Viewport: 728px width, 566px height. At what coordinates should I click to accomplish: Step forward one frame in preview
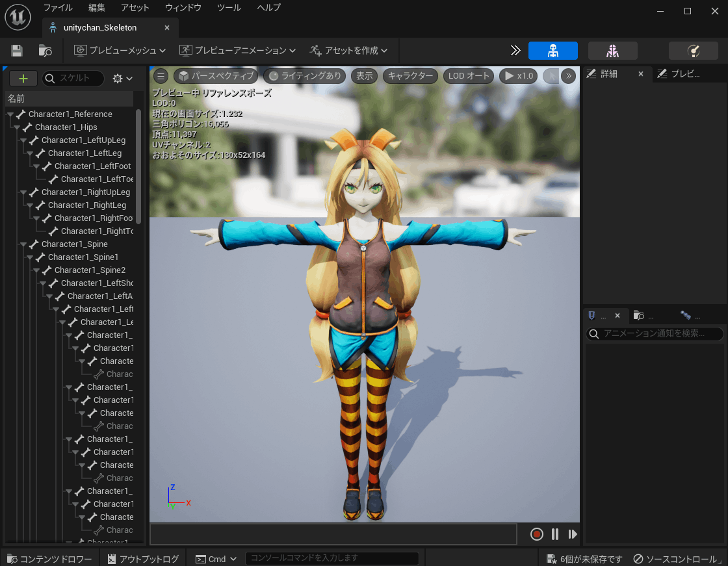[573, 534]
